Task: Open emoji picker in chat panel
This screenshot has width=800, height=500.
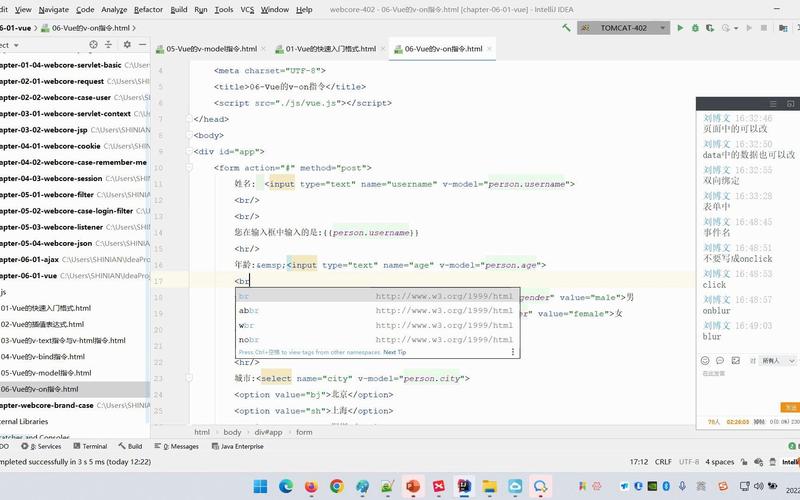Action: (705, 361)
